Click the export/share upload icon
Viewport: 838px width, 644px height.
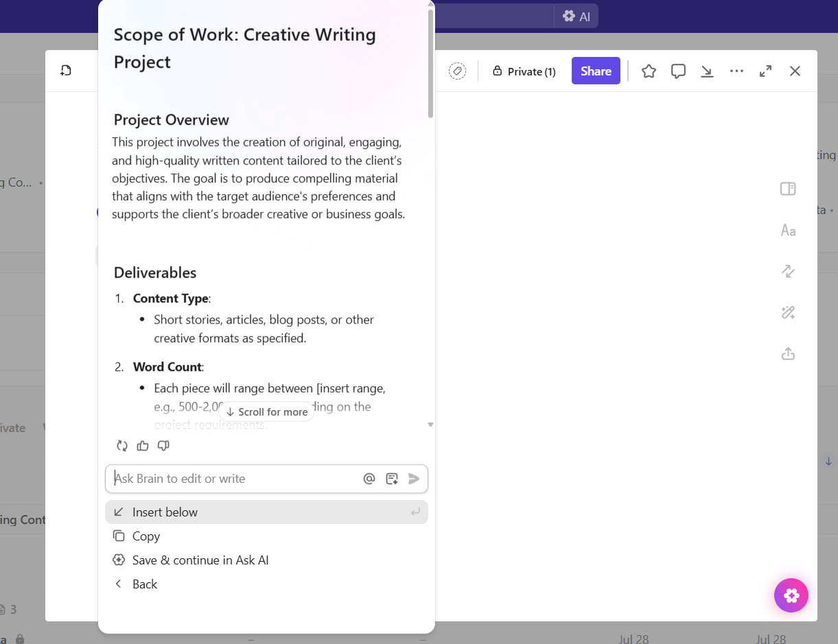[788, 354]
